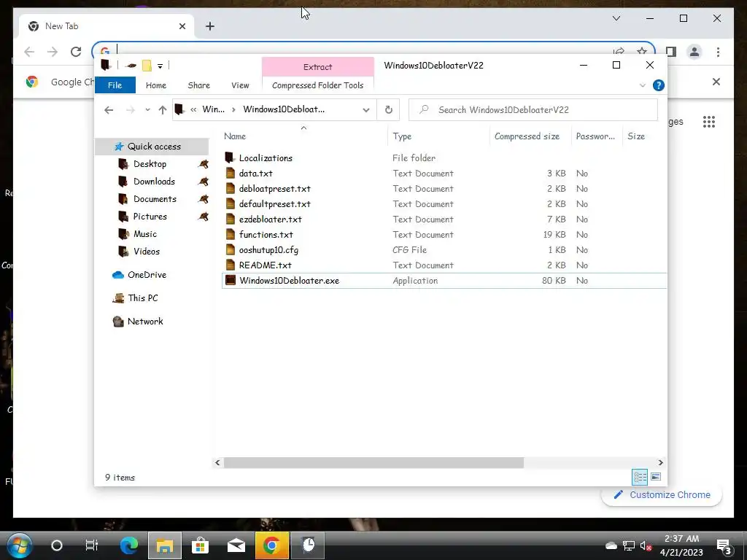The width and height of the screenshot is (747, 560).
Task: Expand the Explorer ribbon chevron
Action: 642,85
